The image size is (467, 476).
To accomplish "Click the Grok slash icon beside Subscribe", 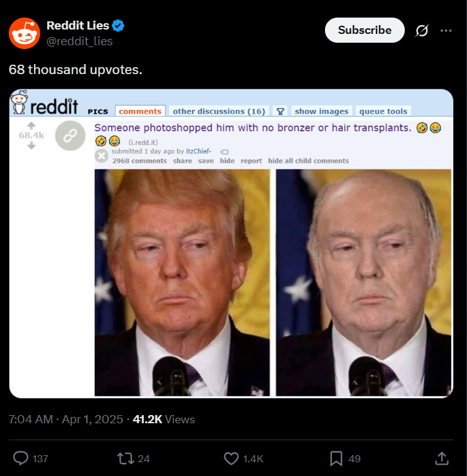I will [422, 30].
